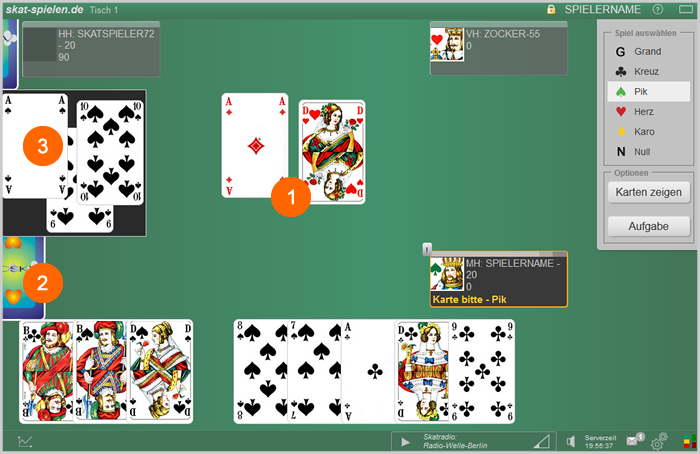This screenshot has height=454, width=700.
Task: Click the lock icon beside SPIELERNAME
Action: pyautogui.click(x=551, y=9)
